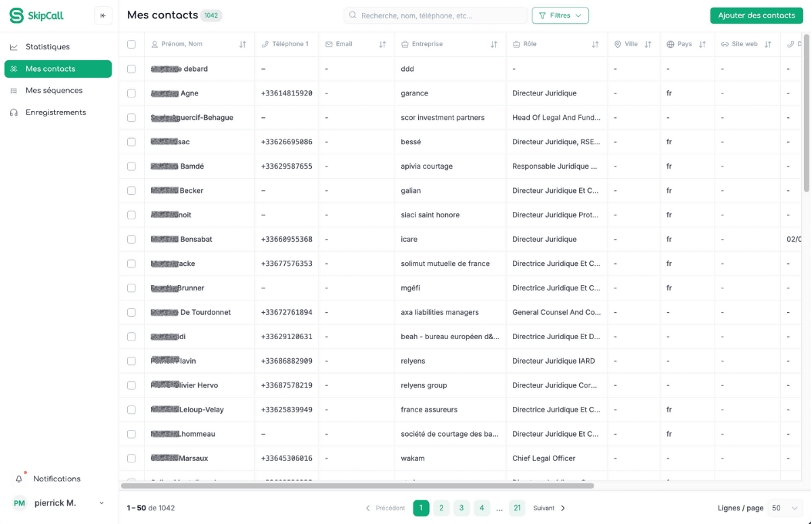Open the Filtres dropdown
812x524 pixels.
pos(560,16)
